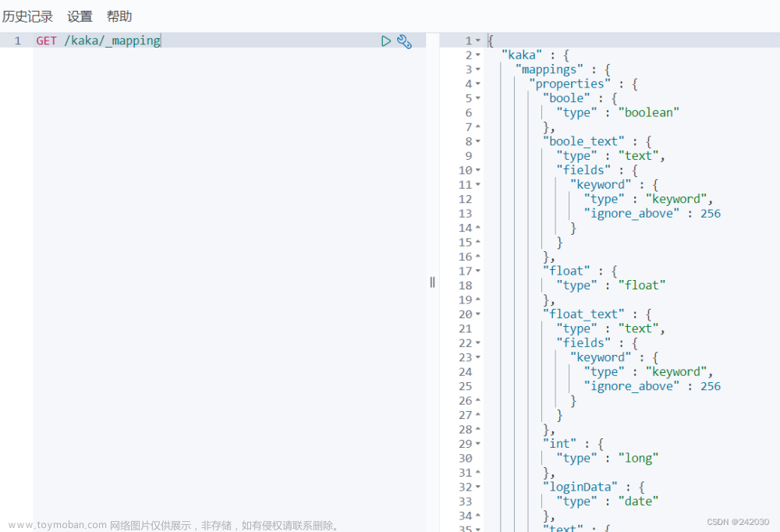The height and width of the screenshot is (532, 780).
Task: Click the fold-end arrow at line 7
Action: click(x=478, y=127)
